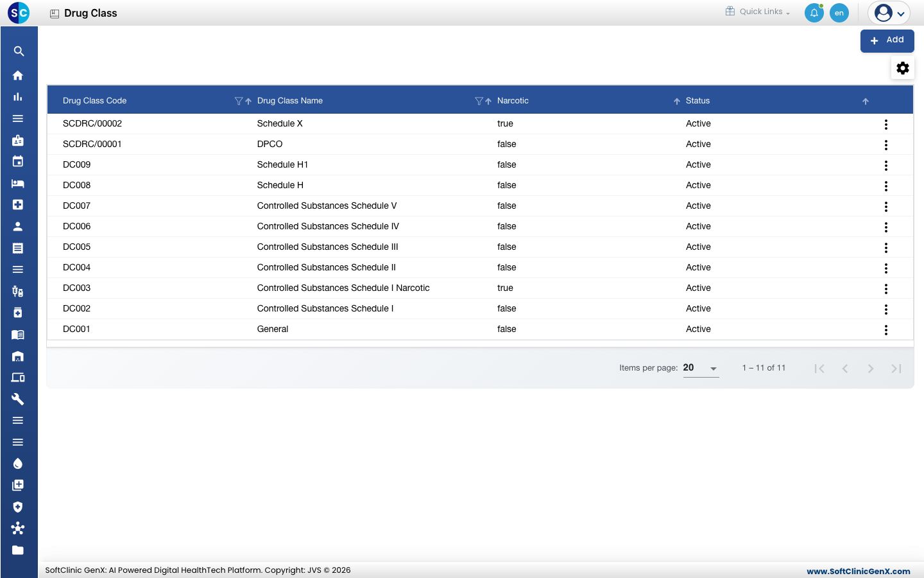Expand the Quick Links dropdown

pyautogui.click(x=758, y=12)
